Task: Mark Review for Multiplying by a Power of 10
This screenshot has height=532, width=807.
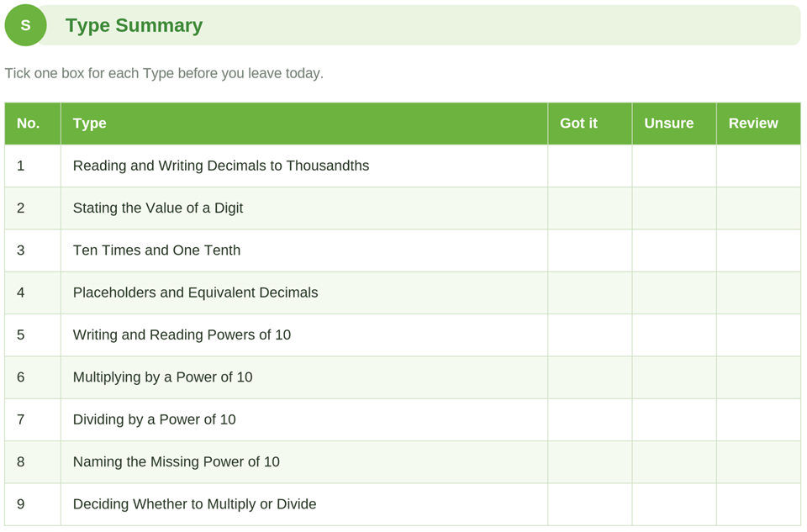Action: tap(758, 377)
